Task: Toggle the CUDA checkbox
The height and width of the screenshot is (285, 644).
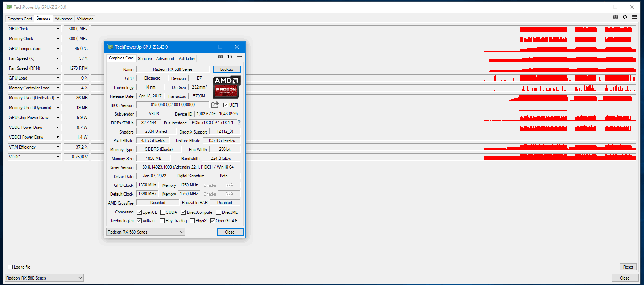Action: [162, 212]
